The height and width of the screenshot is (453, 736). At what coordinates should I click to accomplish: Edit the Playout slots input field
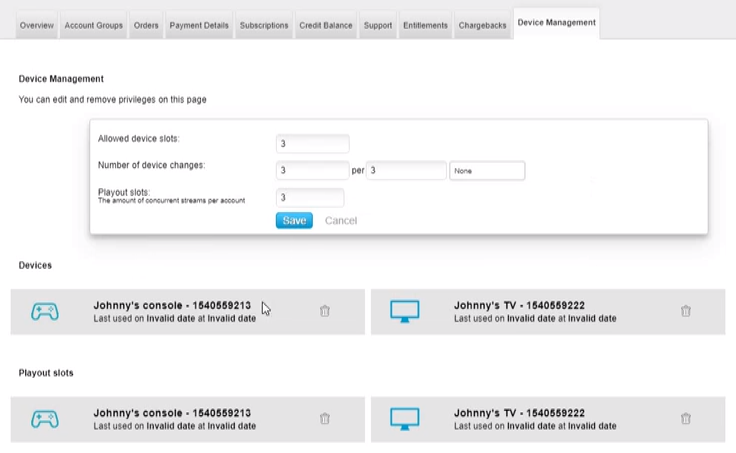pos(310,198)
